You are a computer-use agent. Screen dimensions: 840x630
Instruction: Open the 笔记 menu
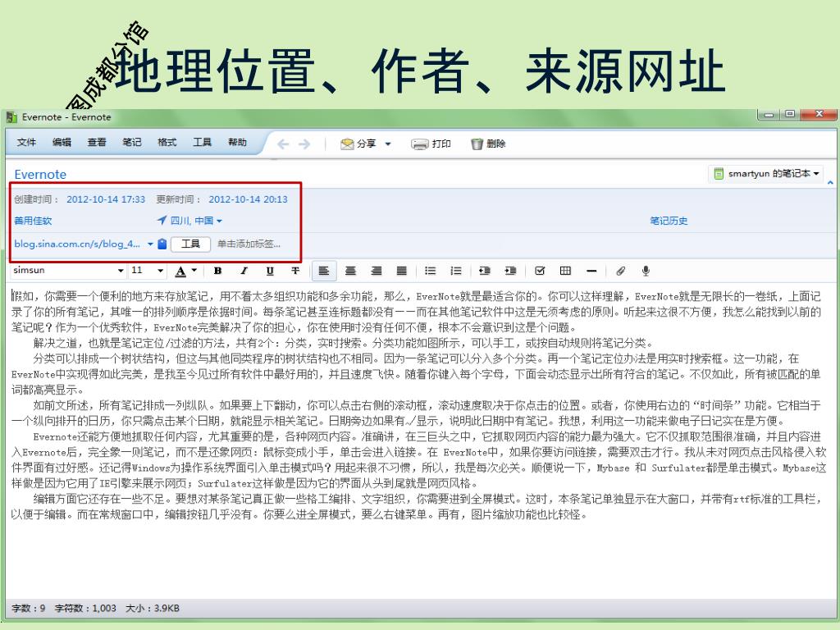pos(132,142)
